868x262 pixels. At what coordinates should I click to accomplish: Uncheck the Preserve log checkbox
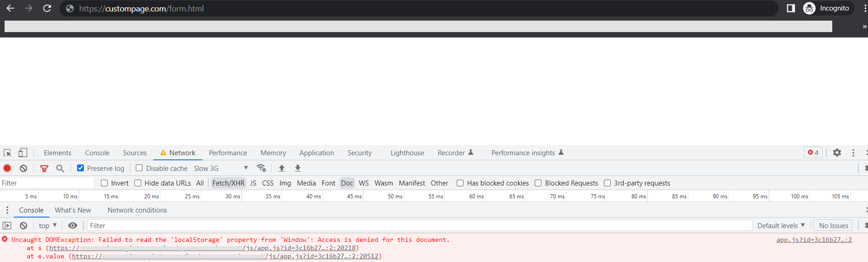pyautogui.click(x=81, y=168)
